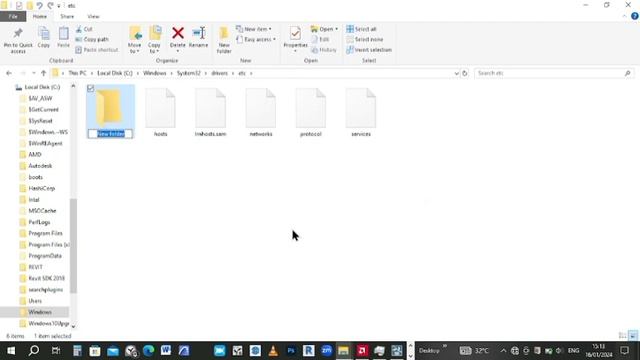This screenshot has width=640, height=360.
Task: Expand address bar history dropdown
Action: click(456, 73)
